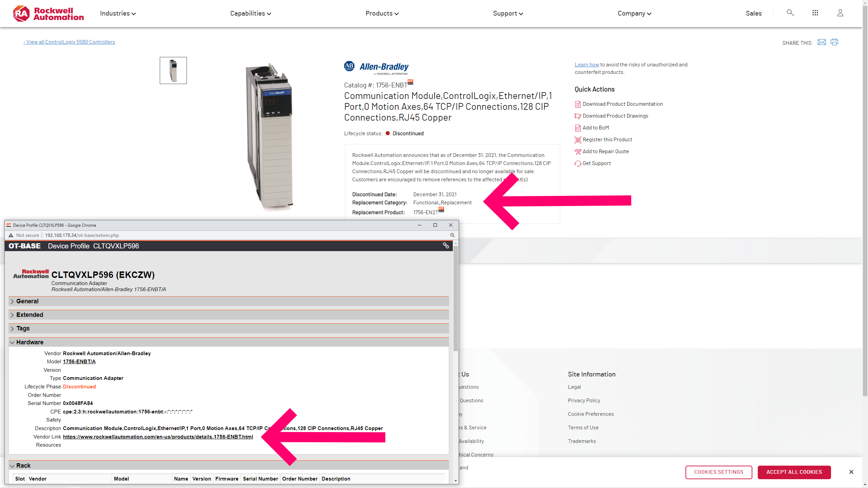Open the user account icon
The width and height of the screenshot is (868, 488).
840,13
